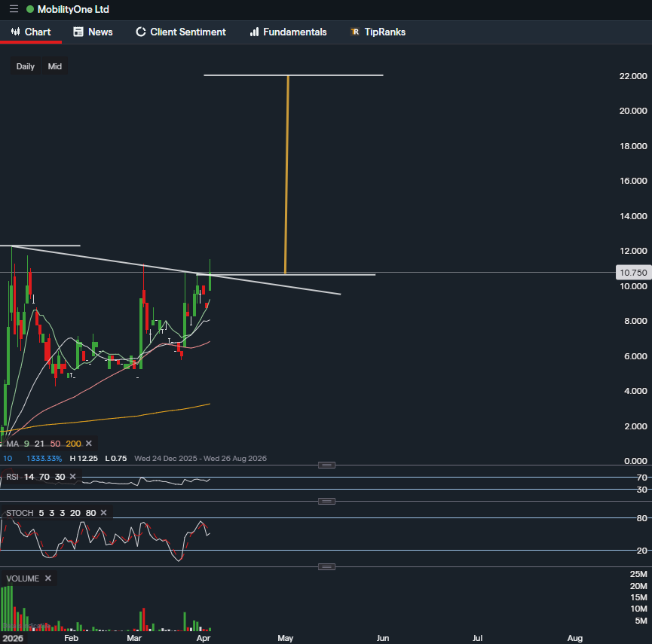Click the STOCH 80 level label
The width and height of the screenshot is (652, 644).
642,518
